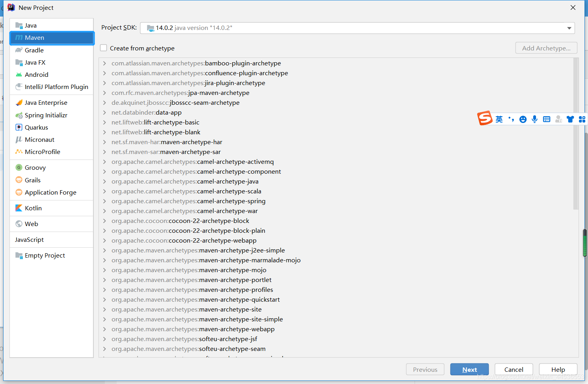The height and width of the screenshot is (384, 588).
Task: Select maven-archetype-portlet row
Action: coord(336,280)
